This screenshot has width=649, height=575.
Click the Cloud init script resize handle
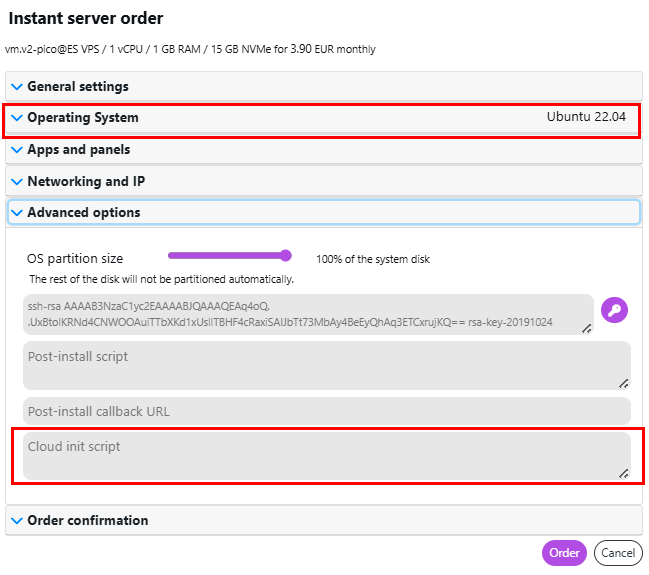point(624,473)
